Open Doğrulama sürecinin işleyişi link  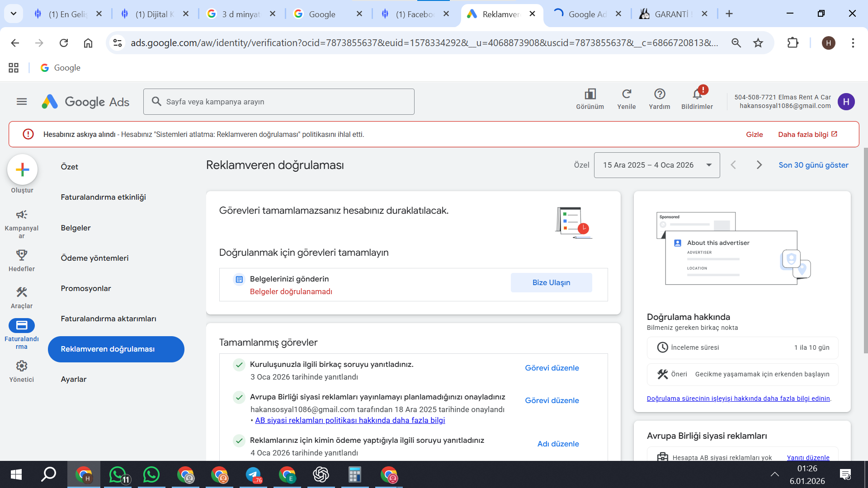[738, 399]
